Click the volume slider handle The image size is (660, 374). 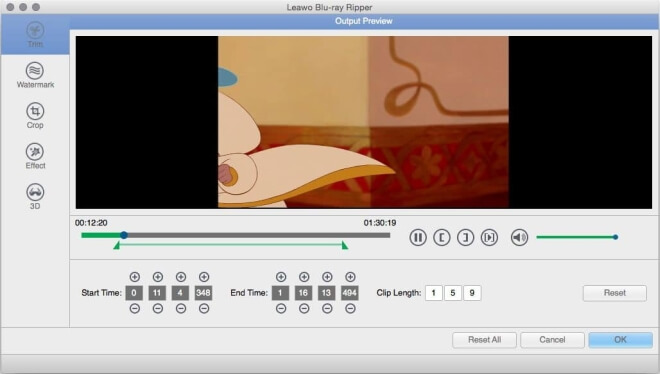(615, 237)
